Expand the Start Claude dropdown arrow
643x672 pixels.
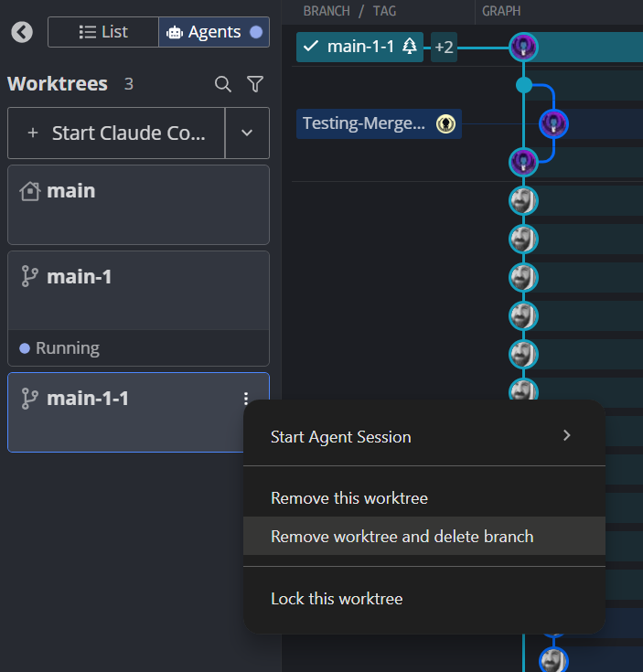[247, 133]
